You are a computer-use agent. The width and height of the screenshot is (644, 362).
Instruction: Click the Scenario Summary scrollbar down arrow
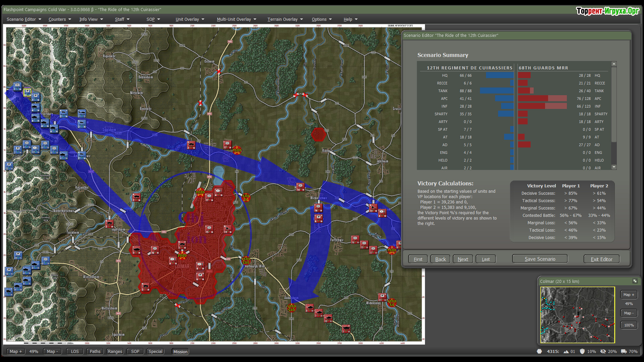coord(614,167)
